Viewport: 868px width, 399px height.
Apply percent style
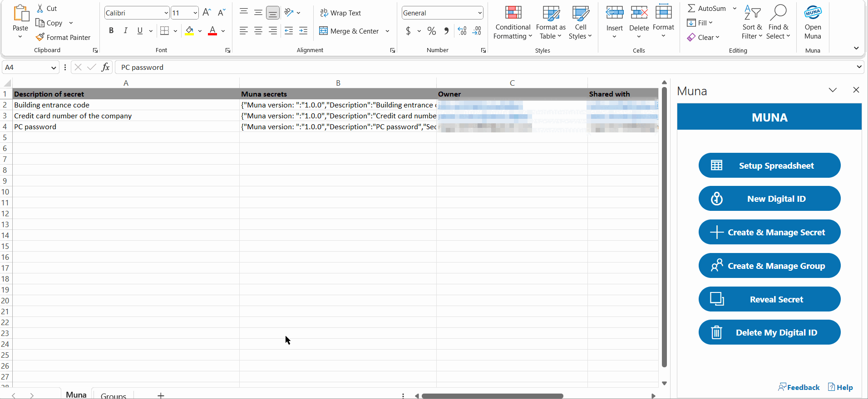(x=432, y=31)
